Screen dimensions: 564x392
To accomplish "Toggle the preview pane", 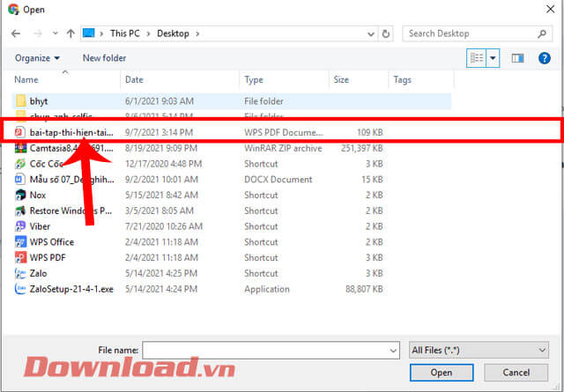I will [517, 58].
